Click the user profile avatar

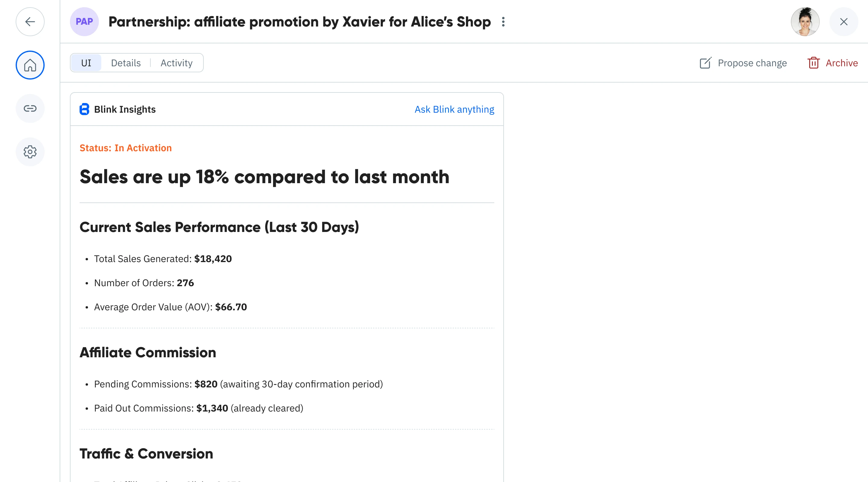(x=805, y=22)
